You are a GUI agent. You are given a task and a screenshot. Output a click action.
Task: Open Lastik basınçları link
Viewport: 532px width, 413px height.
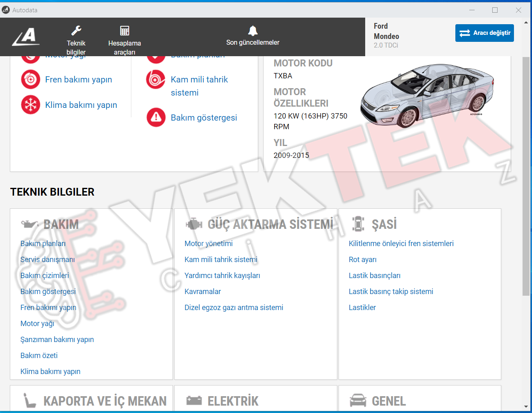[375, 276]
